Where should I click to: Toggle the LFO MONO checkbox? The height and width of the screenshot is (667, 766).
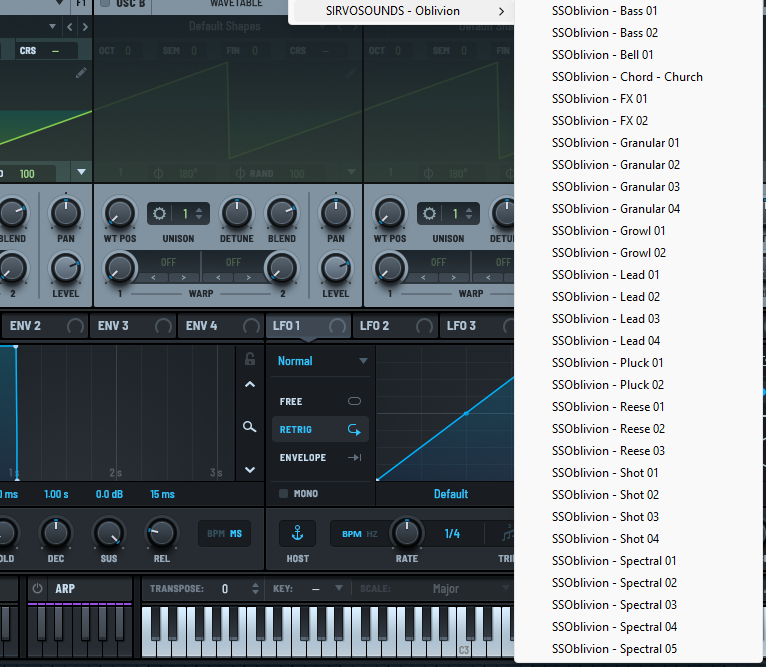[283, 494]
